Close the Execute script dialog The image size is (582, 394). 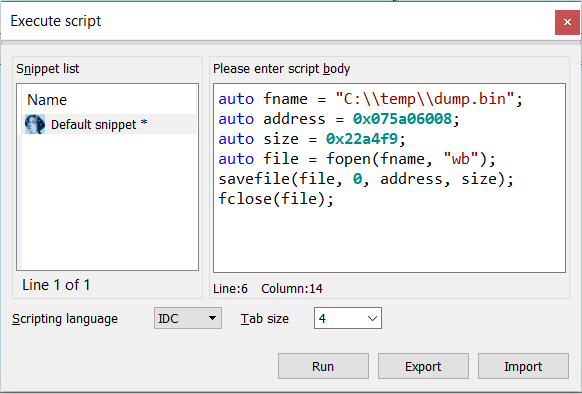click(x=567, y=22)
